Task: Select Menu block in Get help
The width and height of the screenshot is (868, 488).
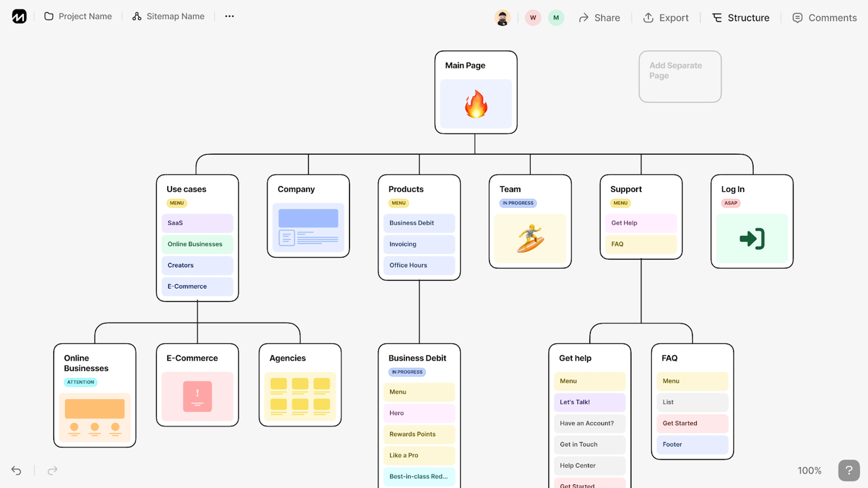Action: tap(590, 382)
